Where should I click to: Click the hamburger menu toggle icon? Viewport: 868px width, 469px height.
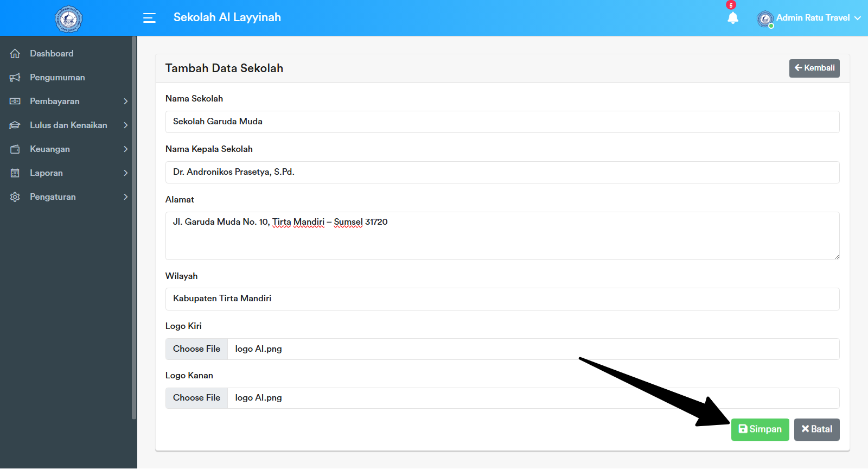(149, 18)
